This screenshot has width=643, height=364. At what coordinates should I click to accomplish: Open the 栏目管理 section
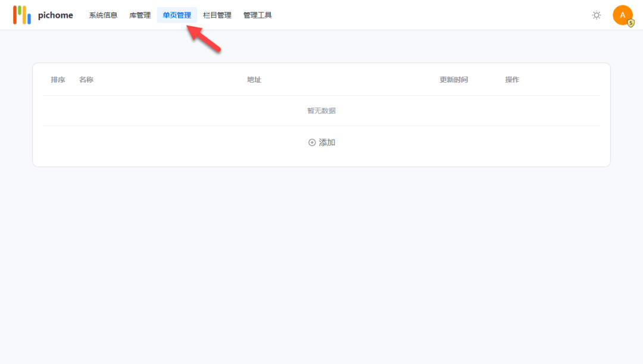tap(217, 15)
